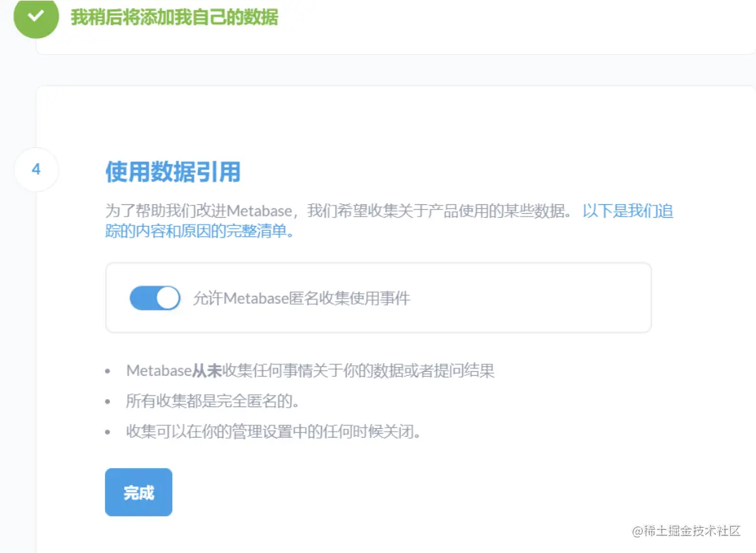756x553 pixels.
Task: Click the bullet about disabling collection in admin settings
Action: point(273,432)
